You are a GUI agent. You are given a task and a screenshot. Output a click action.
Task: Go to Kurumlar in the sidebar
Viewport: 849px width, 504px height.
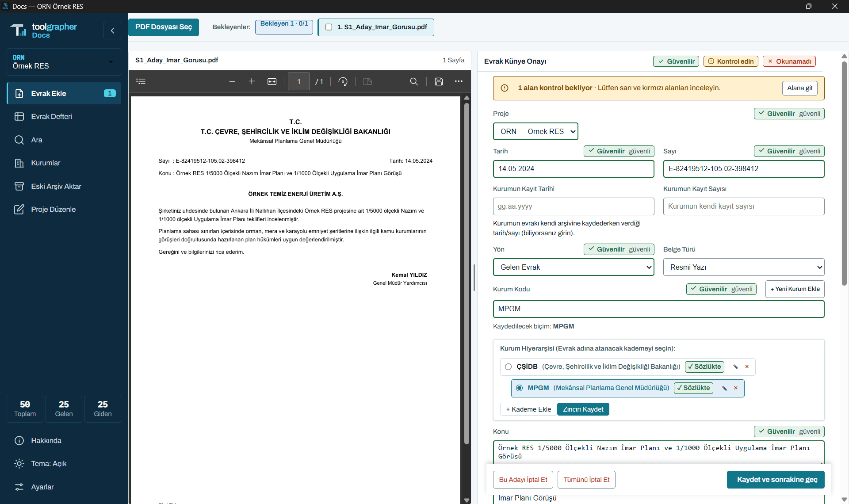click(x=64, y=163)
